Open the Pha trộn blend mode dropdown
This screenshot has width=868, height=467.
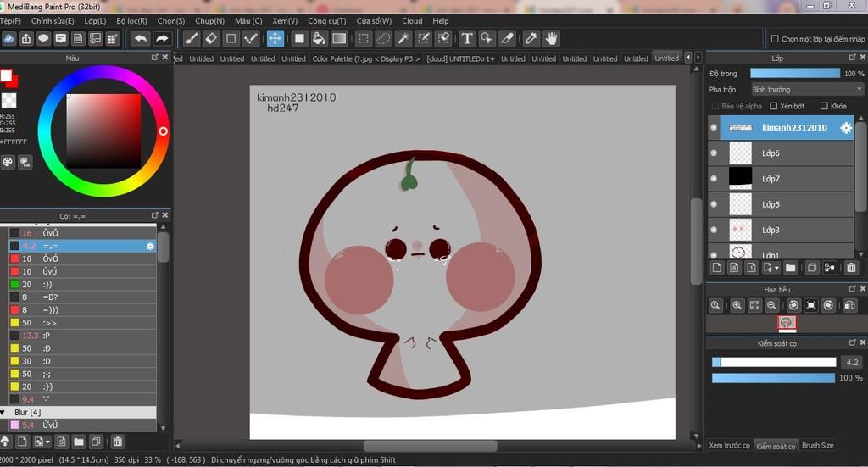coord(807,90)
